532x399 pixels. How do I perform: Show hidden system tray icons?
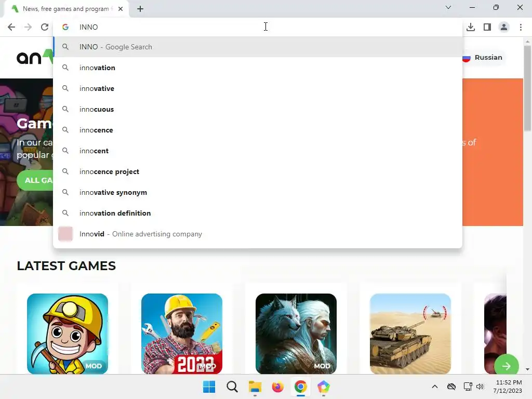pos(435,387)
